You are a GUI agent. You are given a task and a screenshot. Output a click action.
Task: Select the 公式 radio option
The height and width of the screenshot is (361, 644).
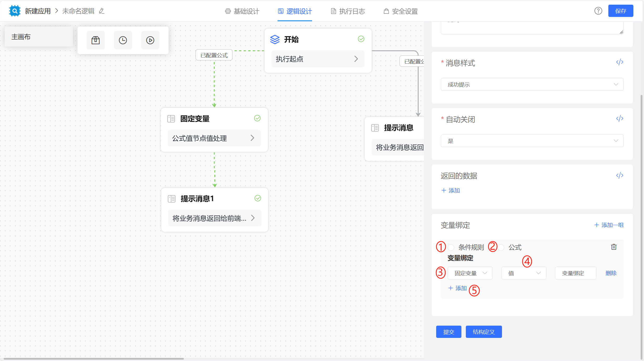tap(501, 247)
